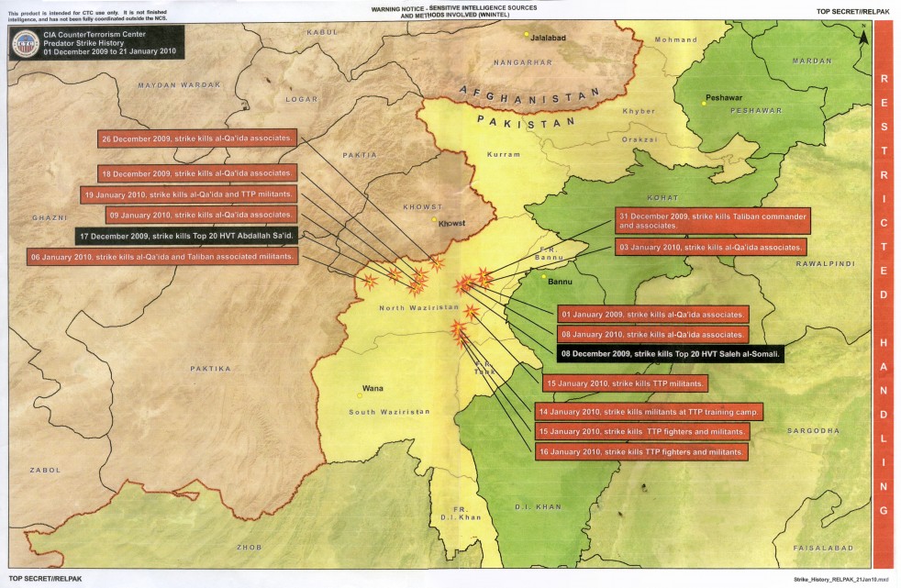The width and height of the screenshot is (901, 588).
Task: Select the Wana city marker dot
Action: (359, 395)
